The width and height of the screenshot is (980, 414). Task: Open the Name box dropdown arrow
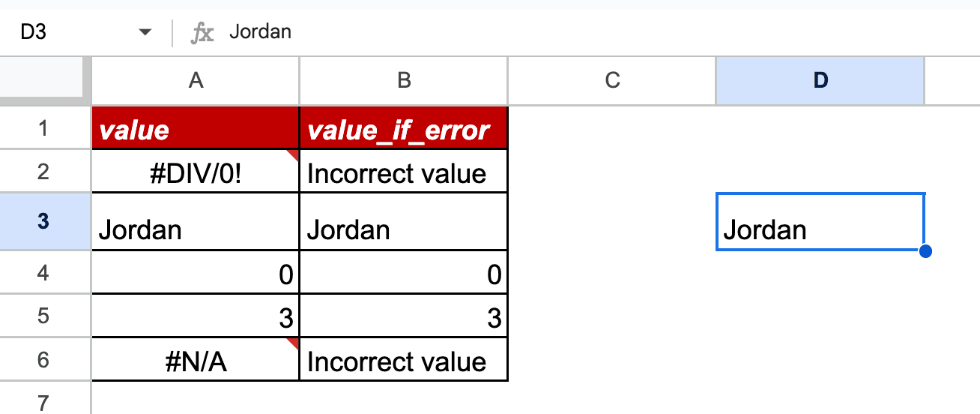coord(145,32)
